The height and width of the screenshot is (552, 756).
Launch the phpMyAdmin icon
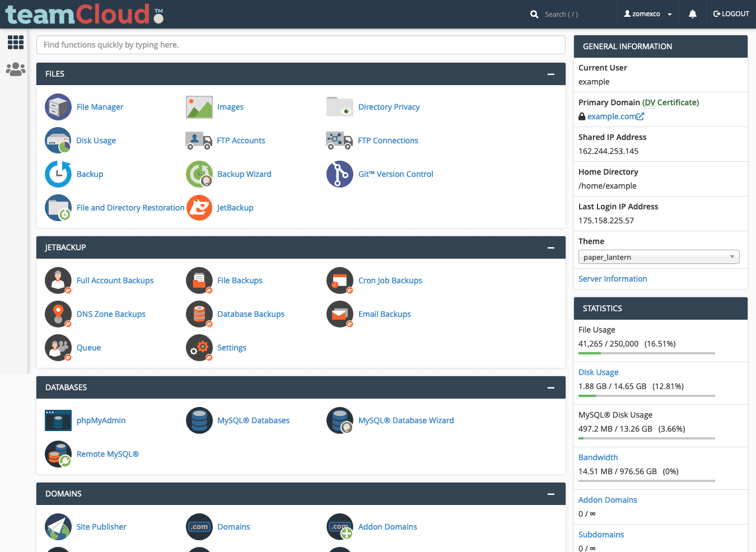[x=58, y=420]
